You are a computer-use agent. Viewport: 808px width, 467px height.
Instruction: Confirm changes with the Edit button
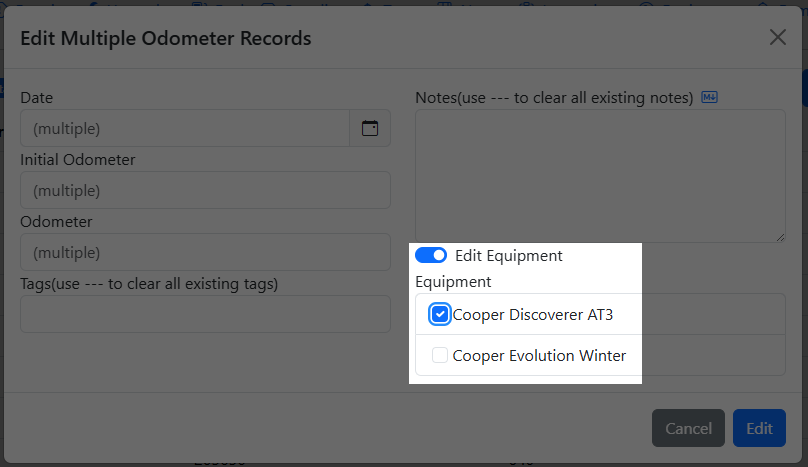(x=759, y=429)
